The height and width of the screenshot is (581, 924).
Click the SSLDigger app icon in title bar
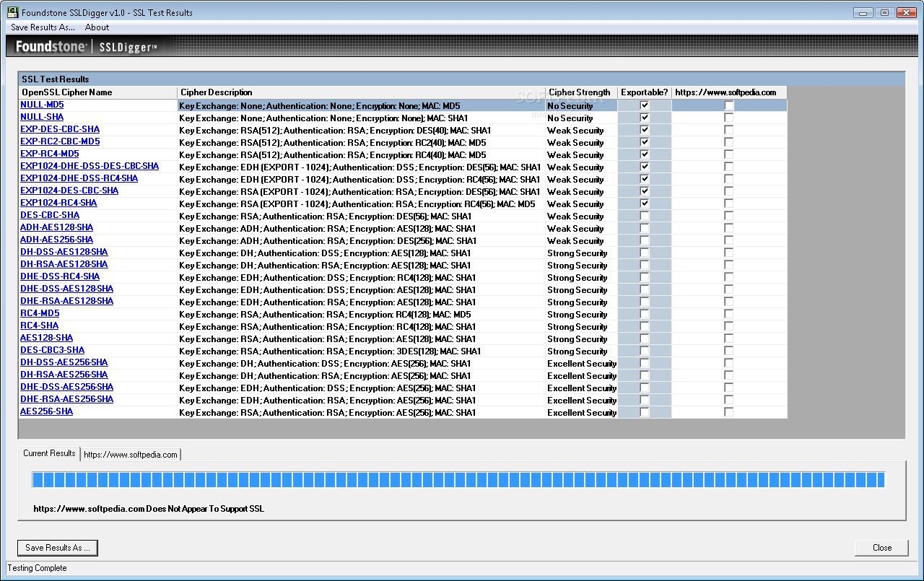tap(12, 12)
